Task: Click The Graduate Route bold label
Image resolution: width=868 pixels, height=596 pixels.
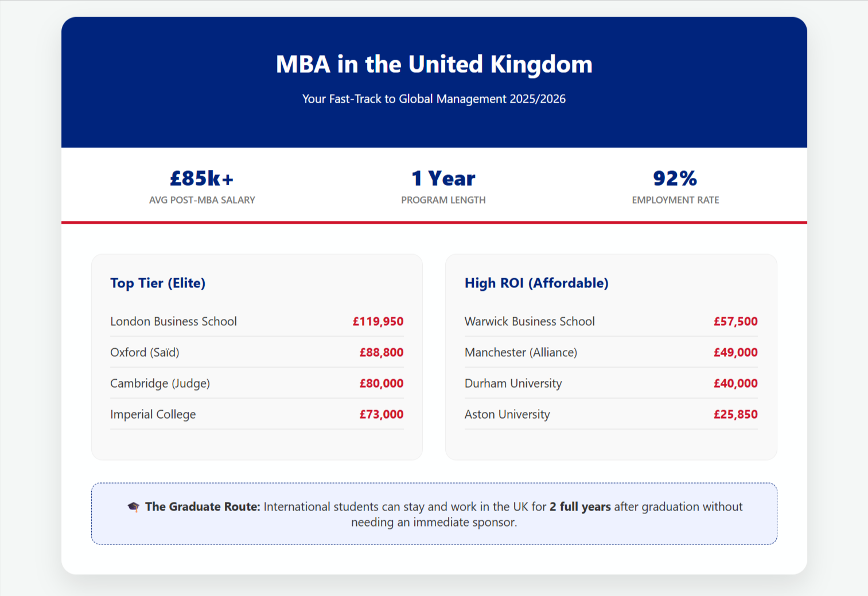Action: 203,507
